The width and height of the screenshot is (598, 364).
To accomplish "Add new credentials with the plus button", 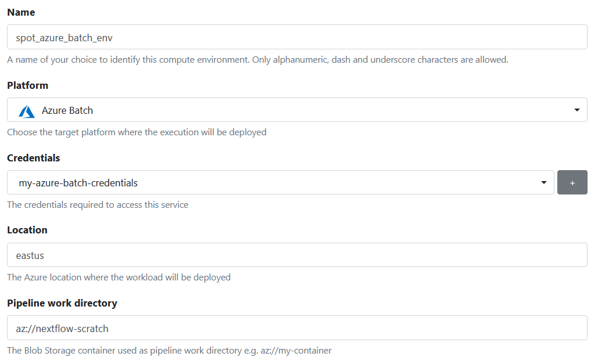I will [572, 182].
